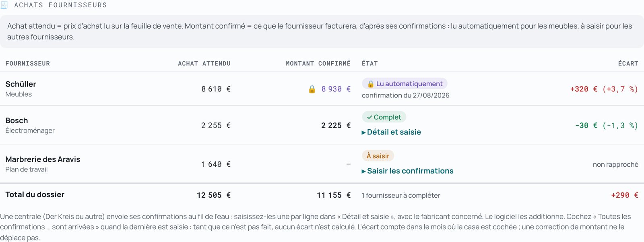This screenshot has height=242, width=644.
Task: Click the +320 € (+3,7 %) variance
Action: click(x=604, y=89)
